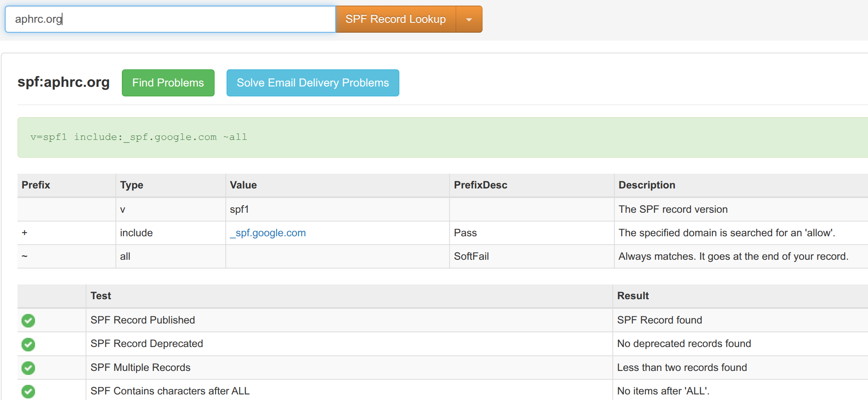Click the Result column header
This screenshot has height=400, width=868.
pos(633,296)
